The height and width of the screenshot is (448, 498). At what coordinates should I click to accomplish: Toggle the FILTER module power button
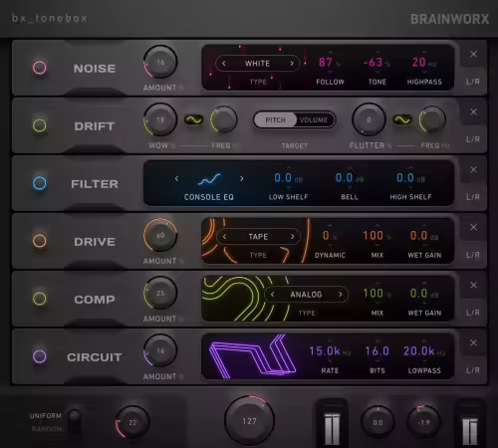click(40, 183)
